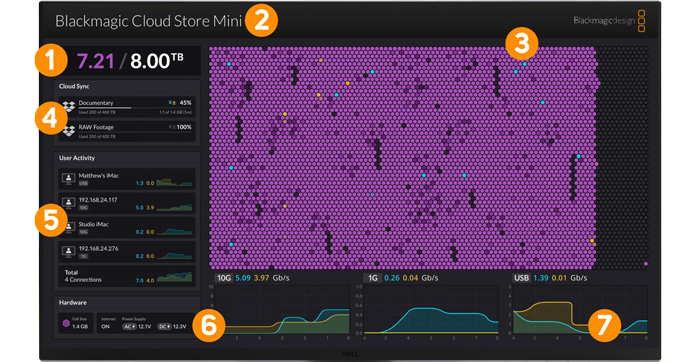Open the Total connections mini graph
Image resolution: width=700 pixels, height=362 pixels.
pos(175,278)
